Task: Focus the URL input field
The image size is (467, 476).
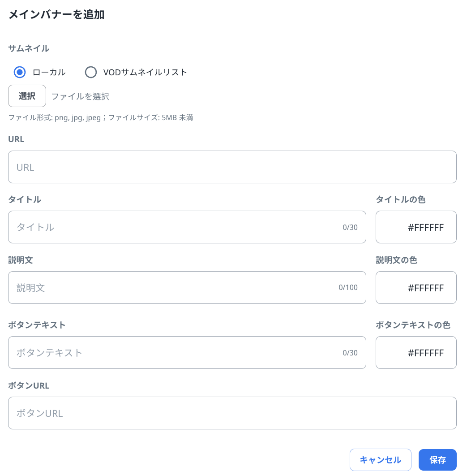Action: pos(232,167)
